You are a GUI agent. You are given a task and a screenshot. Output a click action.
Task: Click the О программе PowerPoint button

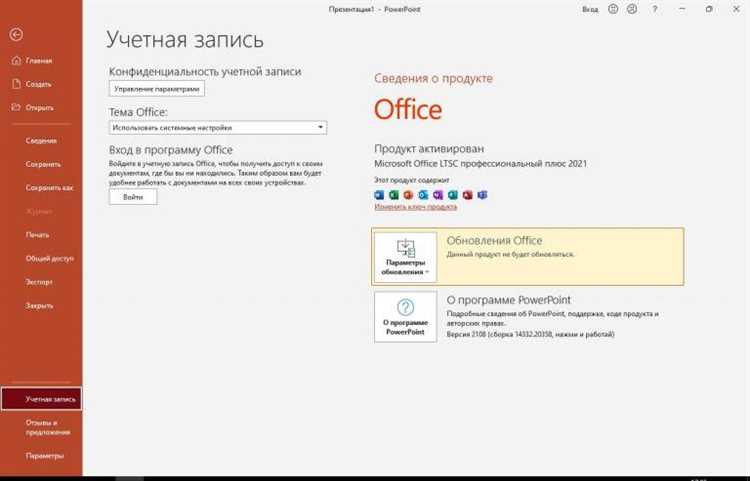coord(406,317)
